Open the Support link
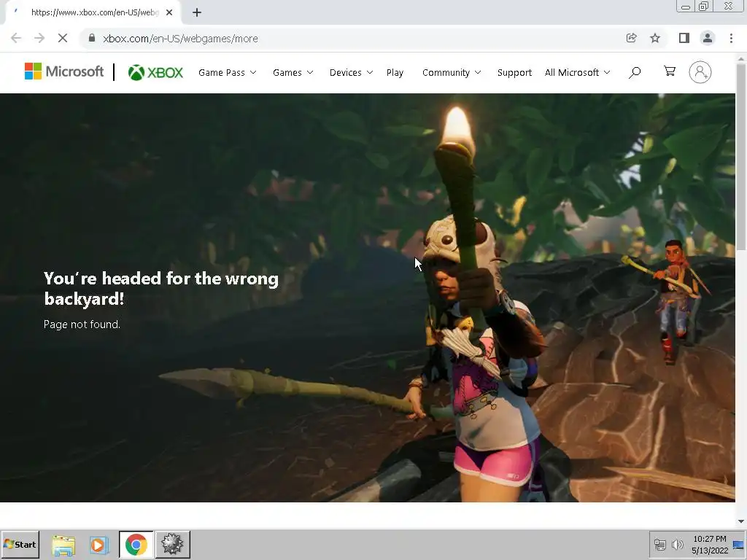This screenshot has width=747, height=560. (x=514, y=72)
